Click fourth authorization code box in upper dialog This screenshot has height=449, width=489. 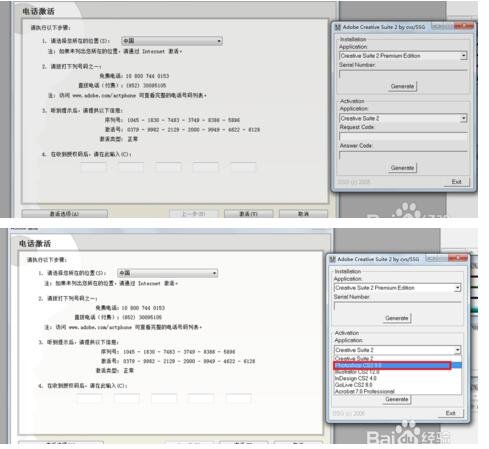click(x=205, y=167)
